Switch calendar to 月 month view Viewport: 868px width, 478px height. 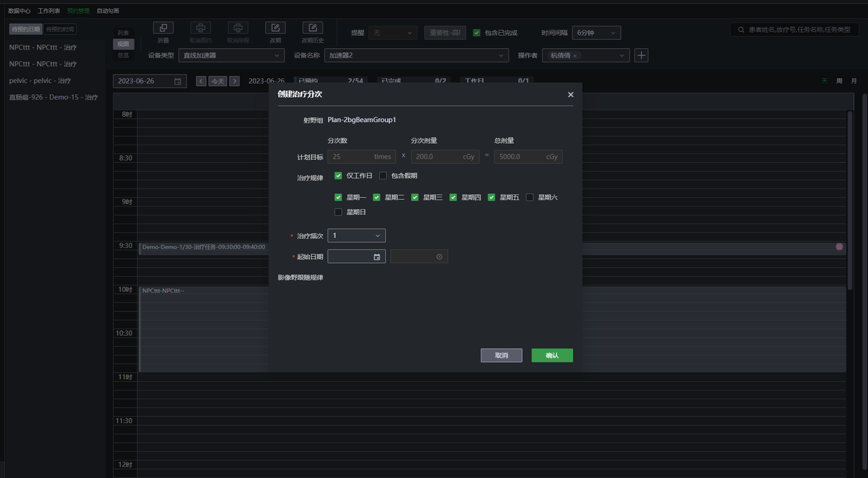tap(854, 81)
